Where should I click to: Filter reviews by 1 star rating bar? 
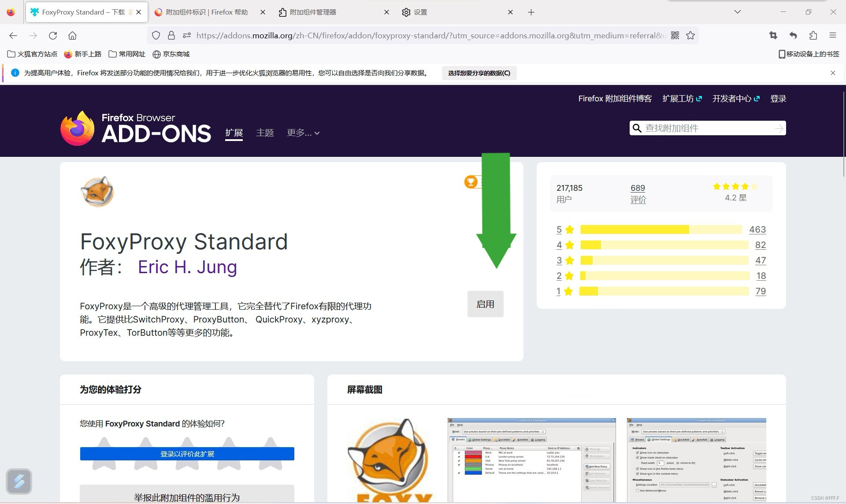point(664,291)
